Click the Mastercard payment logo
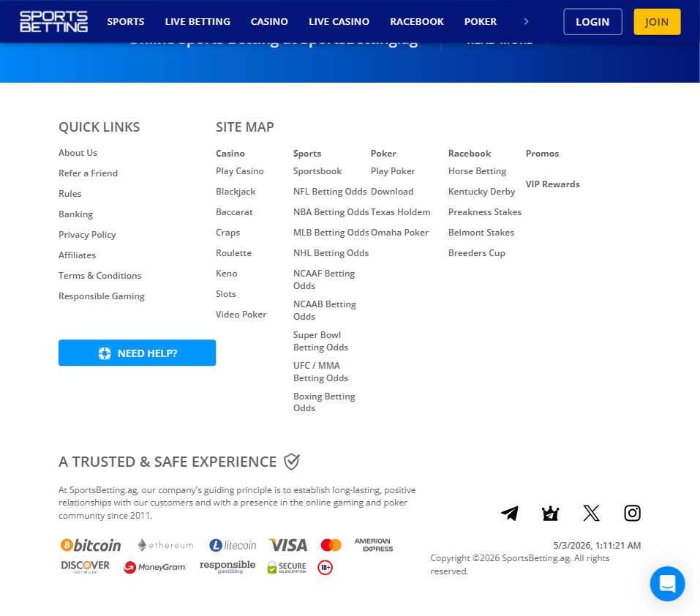The width and height of the screenshot is (700, 616). coord(331,545)
